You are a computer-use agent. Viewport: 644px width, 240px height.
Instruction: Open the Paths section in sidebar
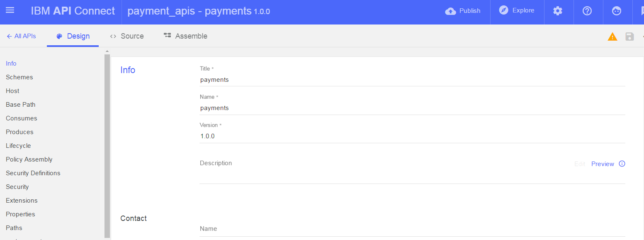pos(14,228)
